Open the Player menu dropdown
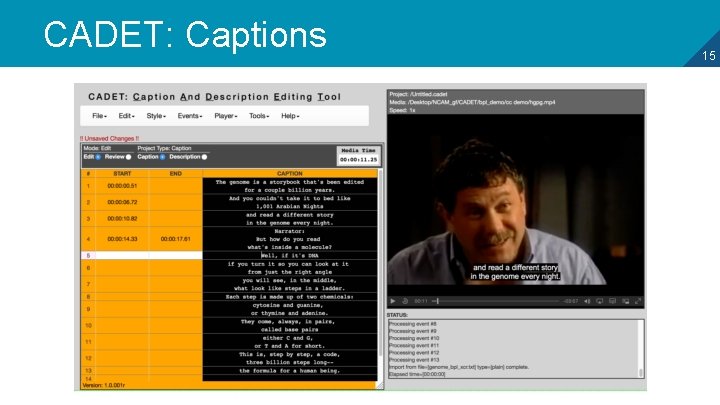 tap(225, 116)
